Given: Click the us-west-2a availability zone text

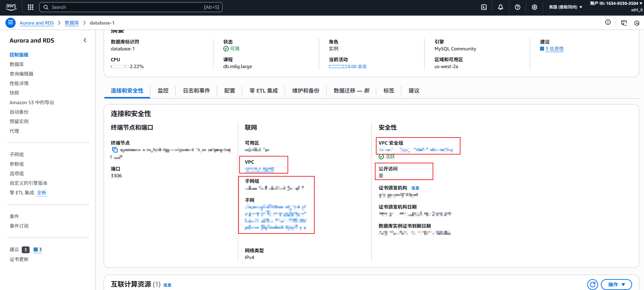Looking at the screenshot, I should [446, 66].
